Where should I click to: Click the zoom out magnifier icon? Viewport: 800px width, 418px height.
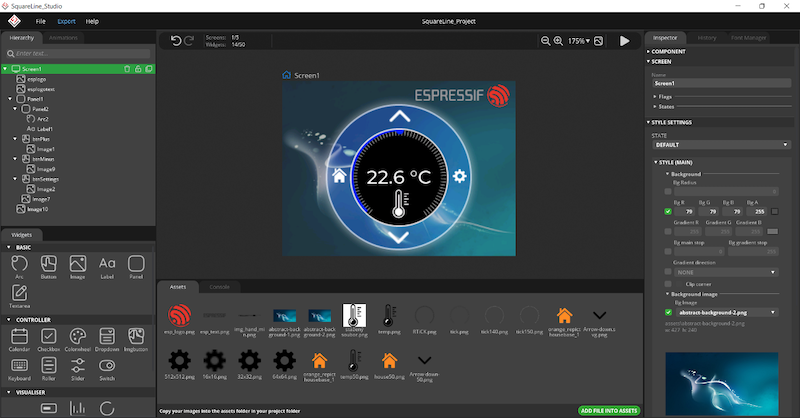coord(546,41)
